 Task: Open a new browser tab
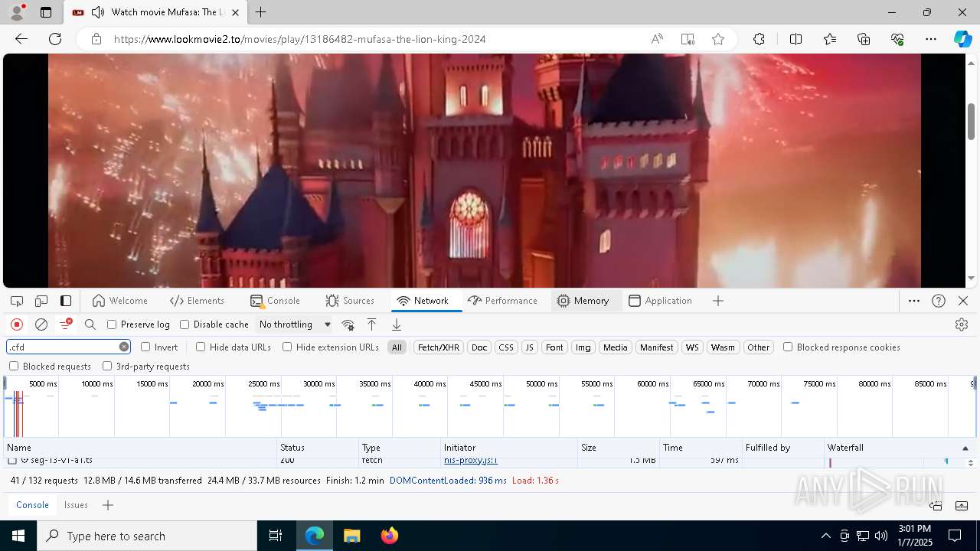[261, 12]
